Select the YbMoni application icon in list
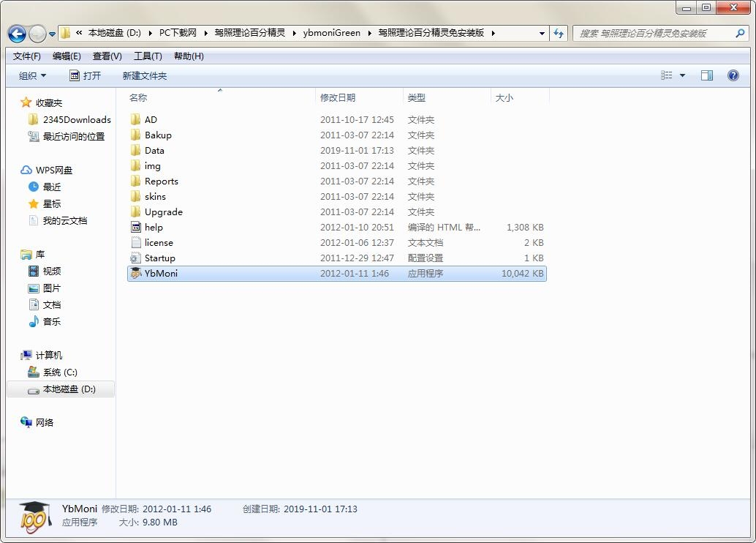This screenshot has height=543, width=756. 136,273
